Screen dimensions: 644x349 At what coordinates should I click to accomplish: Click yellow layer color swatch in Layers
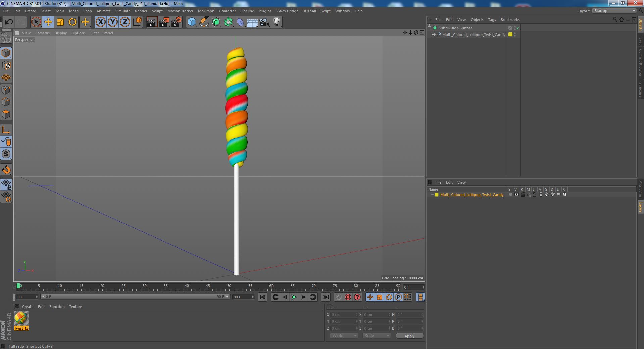tap(437, 195)
